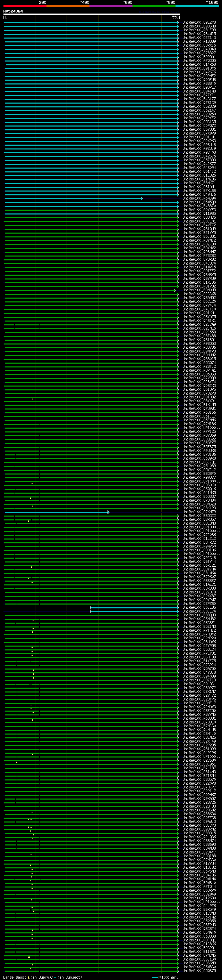Image resolution: width=222 pixels, height=980 pixels.
Task: Select the UniRef100_Q5L0B9 label
Action: pyautogui.click(x=199, y=466)
